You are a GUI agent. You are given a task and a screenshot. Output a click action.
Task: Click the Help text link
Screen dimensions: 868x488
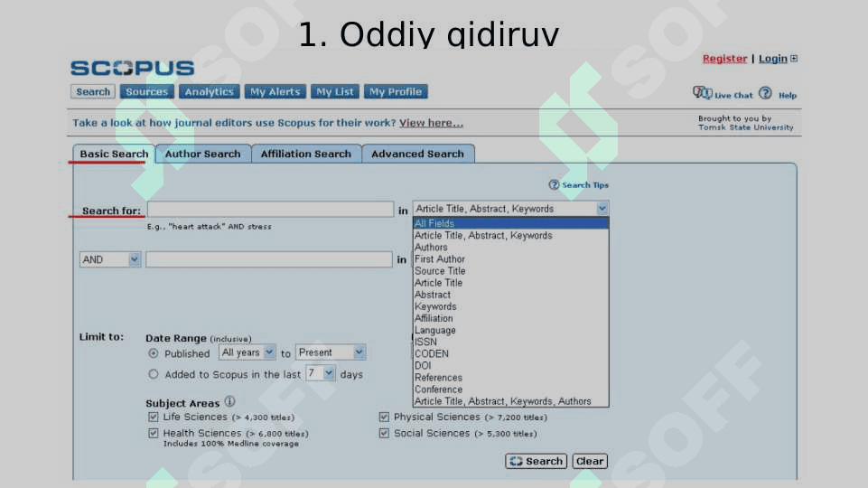788,95
